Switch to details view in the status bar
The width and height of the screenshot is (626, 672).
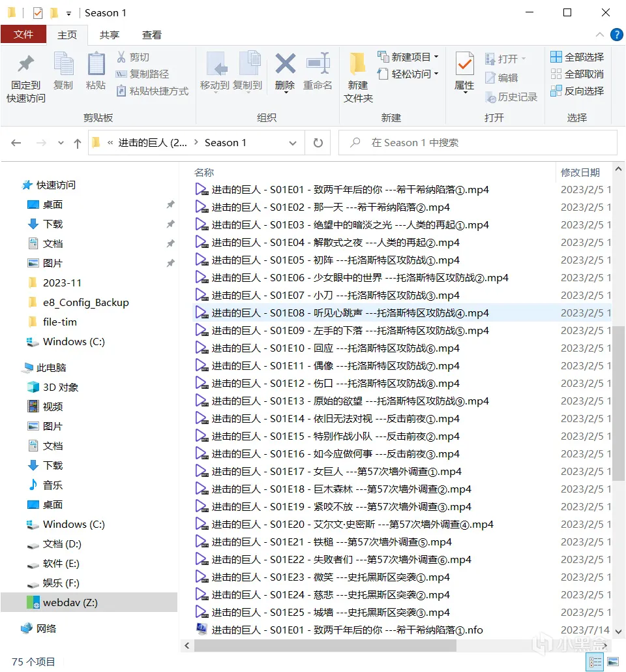coord(595,662)
